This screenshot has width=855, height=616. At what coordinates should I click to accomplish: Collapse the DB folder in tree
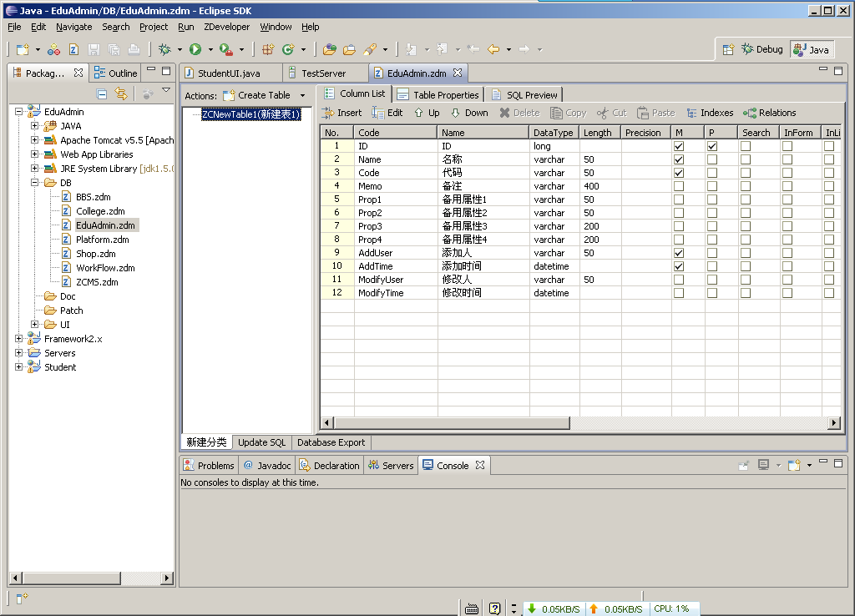[x=35, y=183]
